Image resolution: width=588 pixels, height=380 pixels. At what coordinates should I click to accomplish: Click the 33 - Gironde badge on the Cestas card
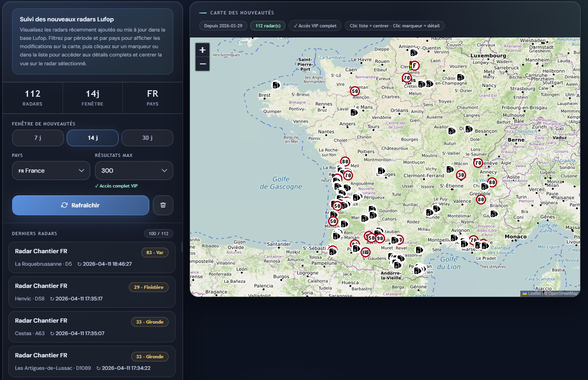click(x=150, y=322)
